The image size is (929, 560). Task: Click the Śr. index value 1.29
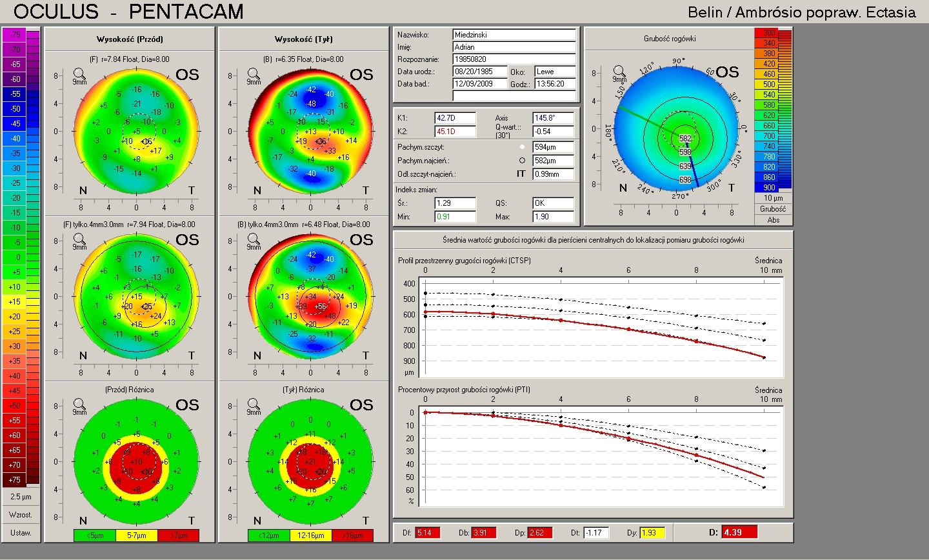[x=455, y=203]
